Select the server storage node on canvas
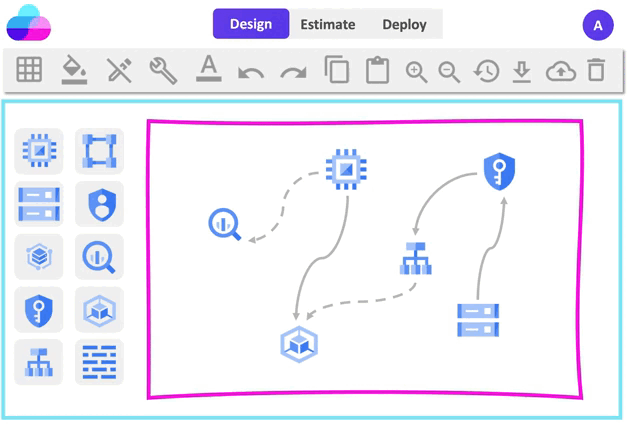Viewport: 630px width, 426px height. pyautogui.click(x=478, y=320)
